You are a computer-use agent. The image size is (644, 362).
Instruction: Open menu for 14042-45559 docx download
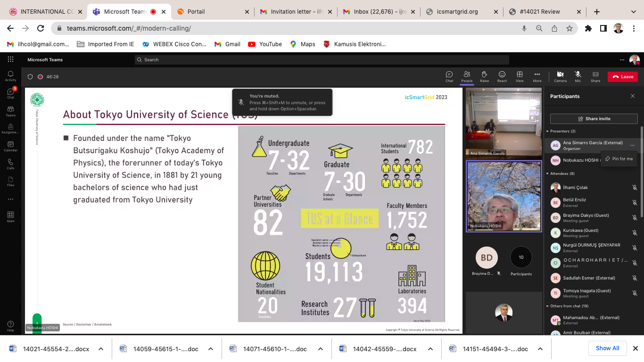click(x=430, y=349)
